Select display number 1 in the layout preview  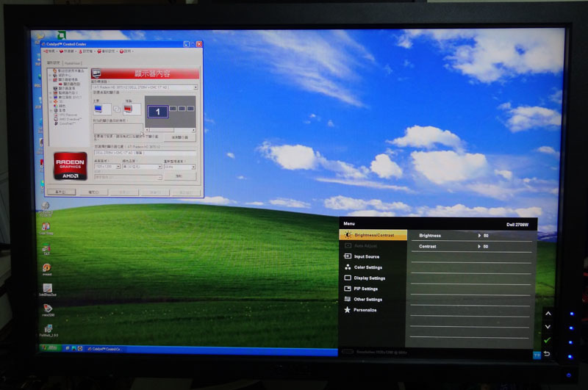(158, 112)
